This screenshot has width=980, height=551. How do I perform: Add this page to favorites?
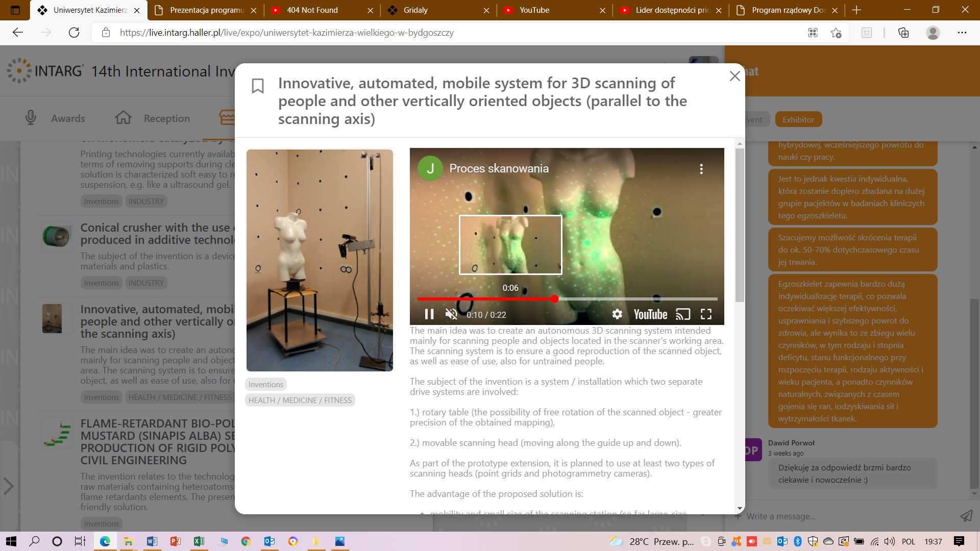click(836, 33)
